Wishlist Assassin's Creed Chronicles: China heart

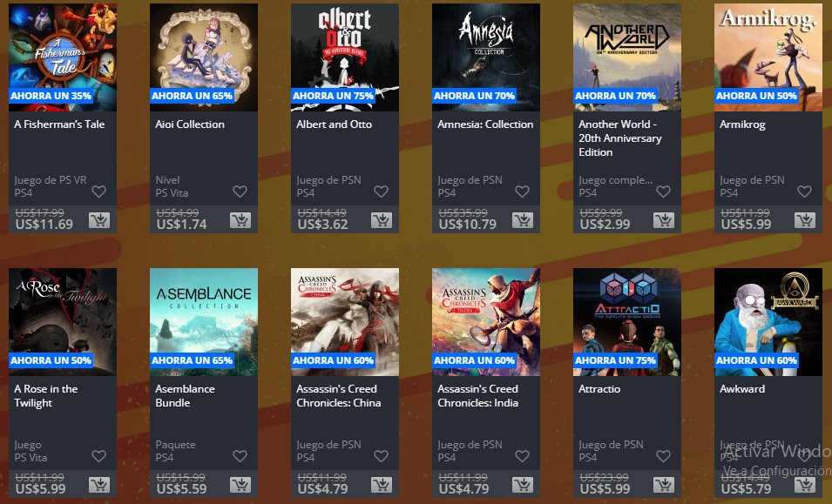(381, 456)
